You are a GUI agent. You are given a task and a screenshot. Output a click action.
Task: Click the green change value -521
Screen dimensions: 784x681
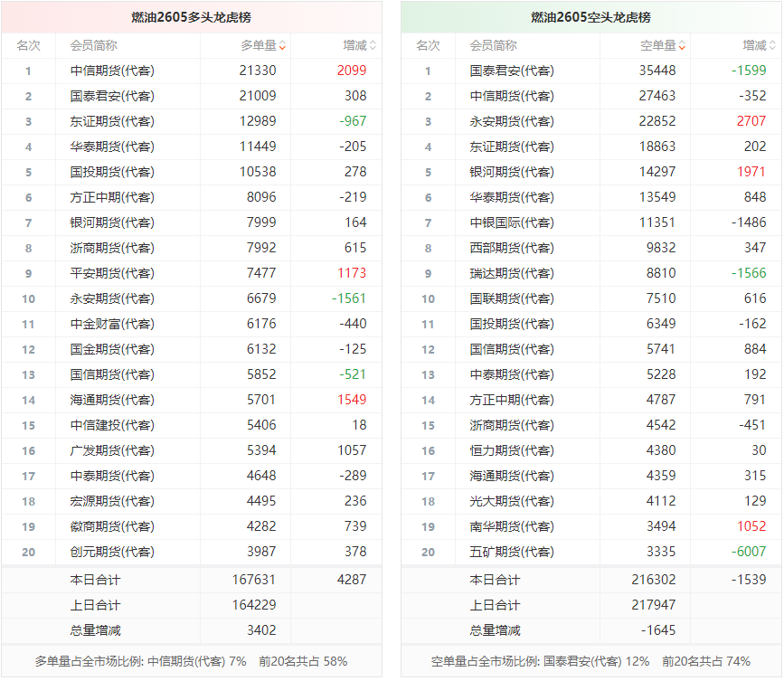353,374
